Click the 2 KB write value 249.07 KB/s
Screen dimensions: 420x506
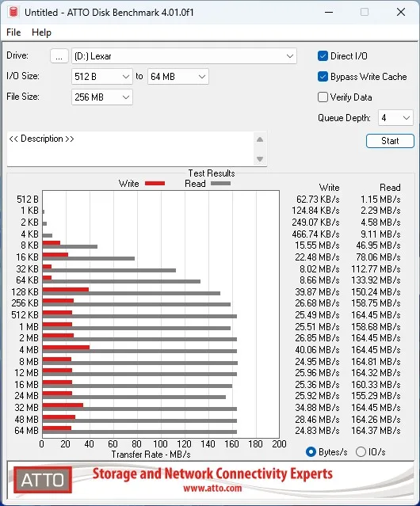(x=315, y=223)
